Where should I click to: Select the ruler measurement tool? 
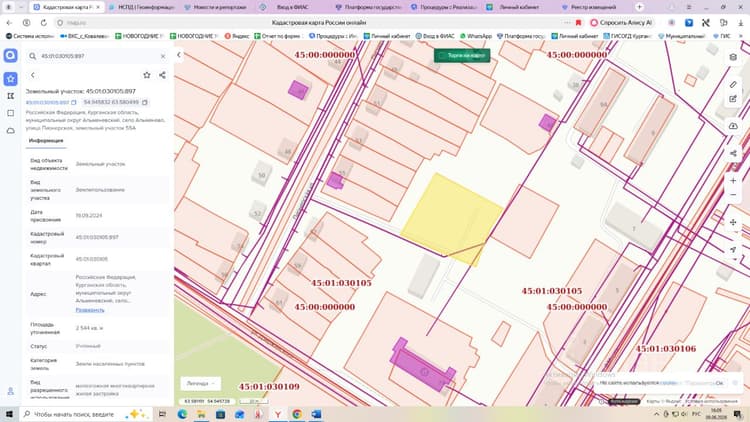[x=733, y=85]
